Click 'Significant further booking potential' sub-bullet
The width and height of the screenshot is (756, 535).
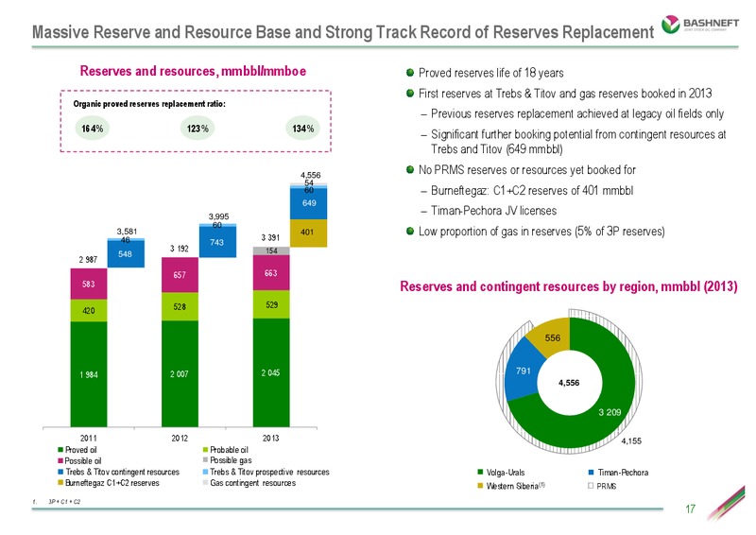coord(578,142)
